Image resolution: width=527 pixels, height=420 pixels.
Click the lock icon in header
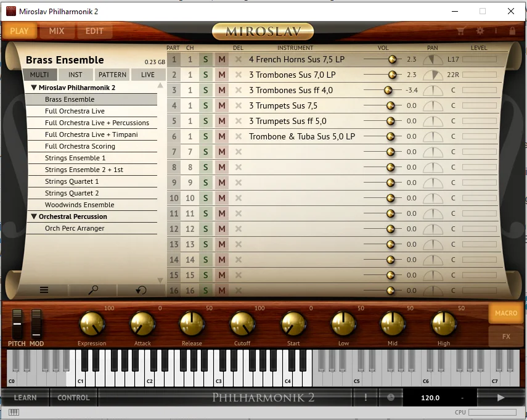point(512,31)
